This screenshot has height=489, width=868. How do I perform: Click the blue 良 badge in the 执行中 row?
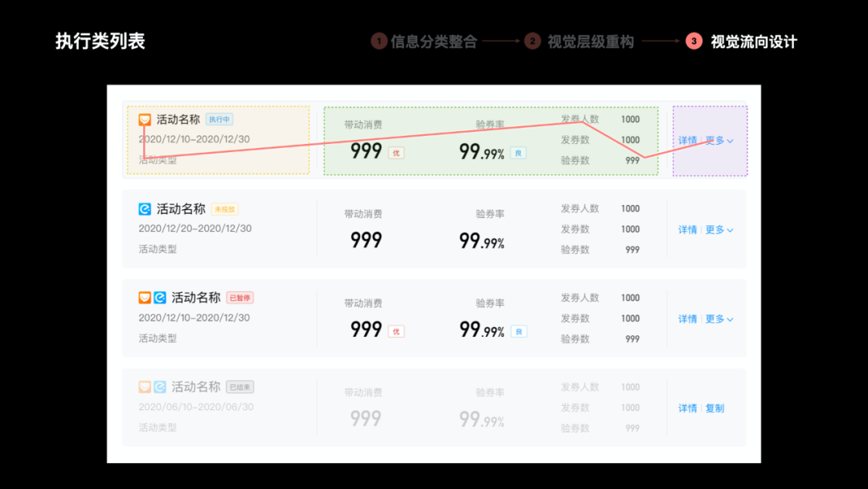tap(518, 154)
